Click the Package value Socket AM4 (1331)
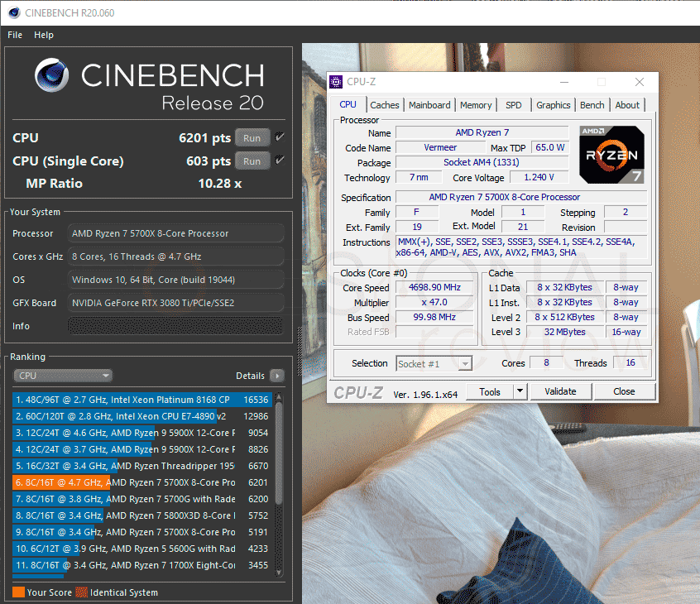This screenshot has width=700, height=604. coord(482,162)
